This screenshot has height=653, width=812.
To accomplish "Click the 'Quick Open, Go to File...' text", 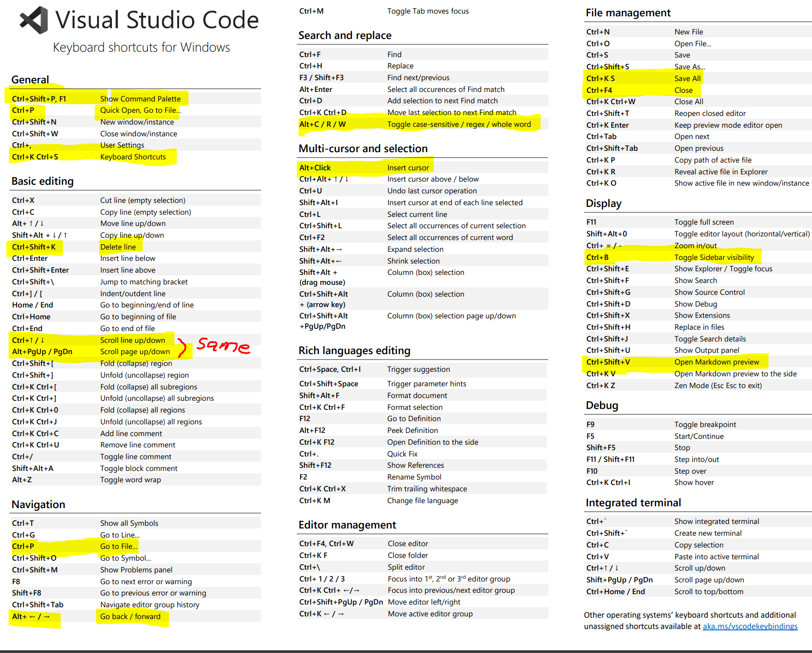I will (x=140, y=110).
